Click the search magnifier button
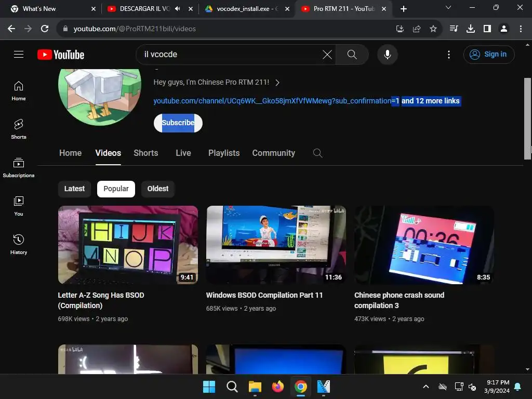This screenshot has width=532, height=399. pos(352,54)
